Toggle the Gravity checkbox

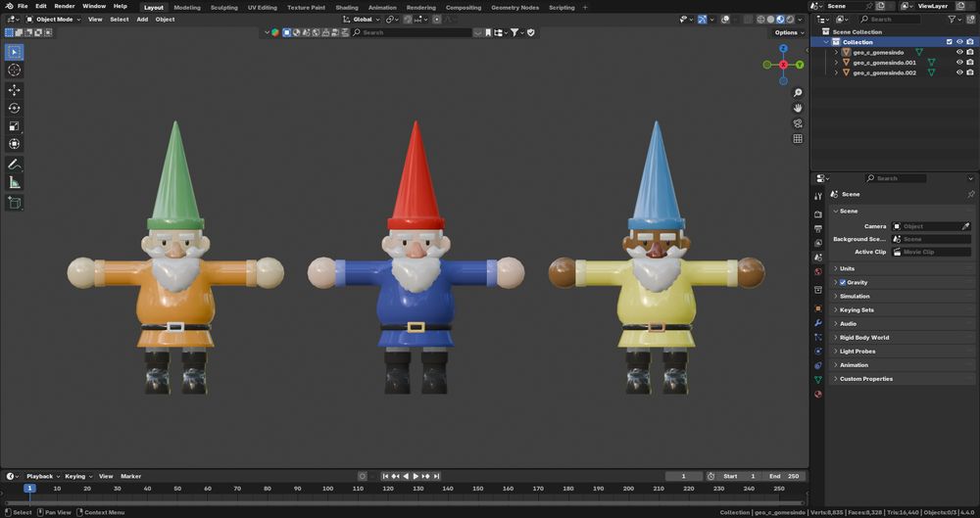pyautogui.click(x=843, y=282)
